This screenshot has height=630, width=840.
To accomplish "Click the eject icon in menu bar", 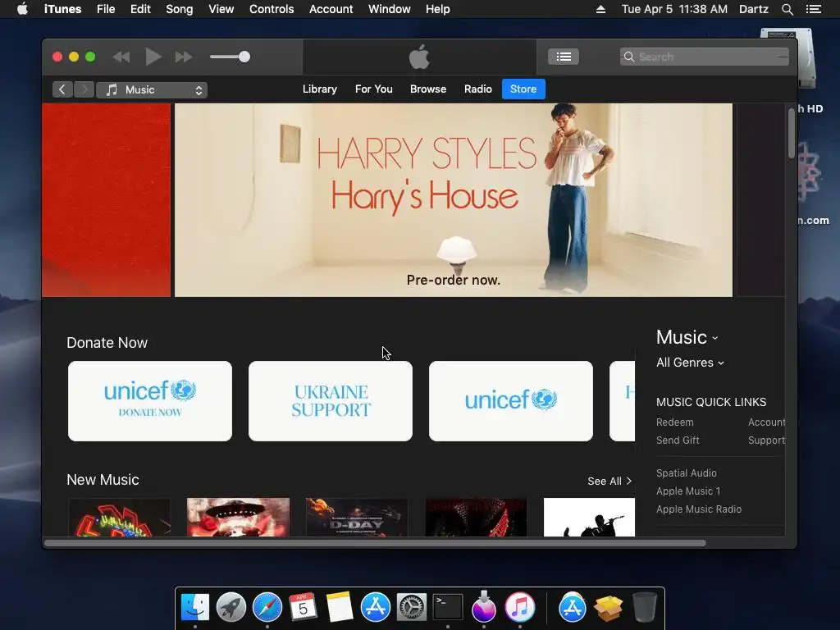I will [600, 9].
